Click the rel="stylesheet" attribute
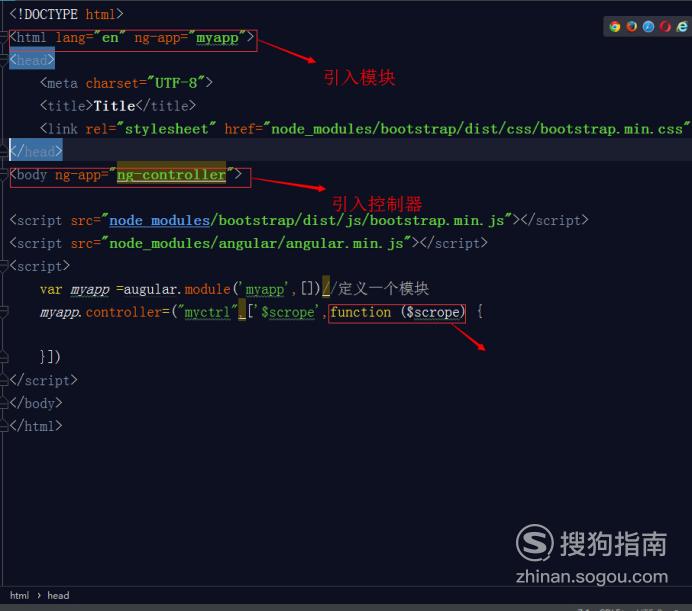692x611 pixels. 150,129
